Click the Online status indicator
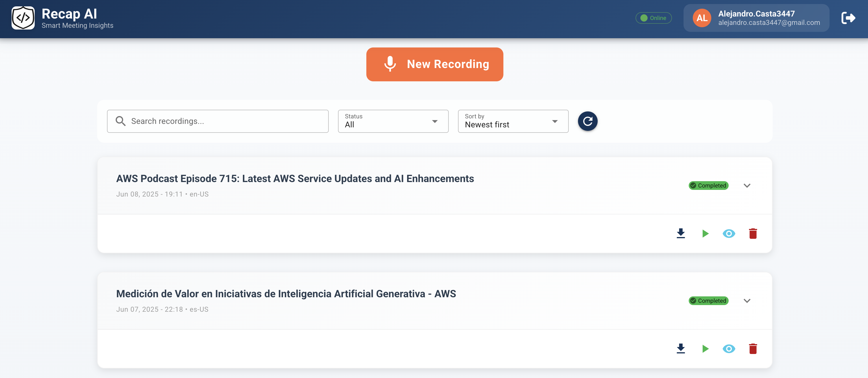 click(x=653, y=18)
